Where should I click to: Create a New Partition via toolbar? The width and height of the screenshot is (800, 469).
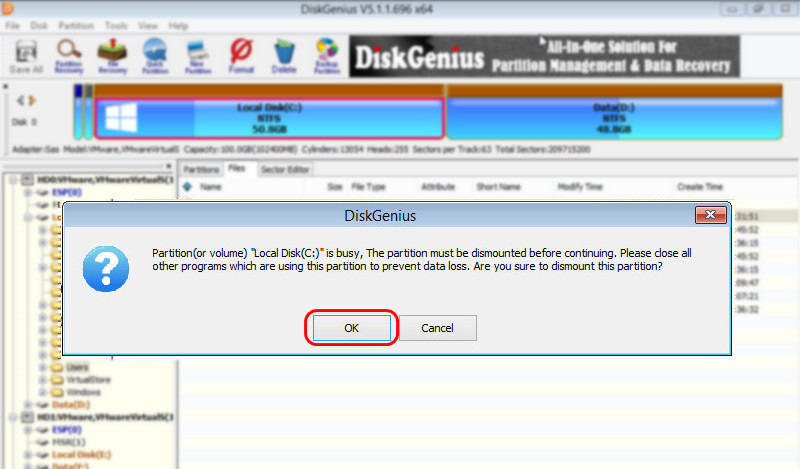(x=197, y=57)
